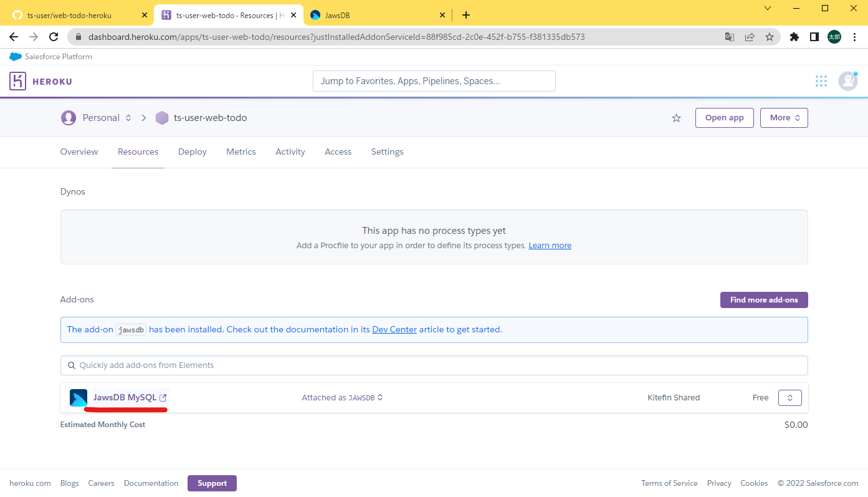Click the $0.00 estimated cost value
Viewport: 868px width, 497px height.
click(x=796, y=425)
